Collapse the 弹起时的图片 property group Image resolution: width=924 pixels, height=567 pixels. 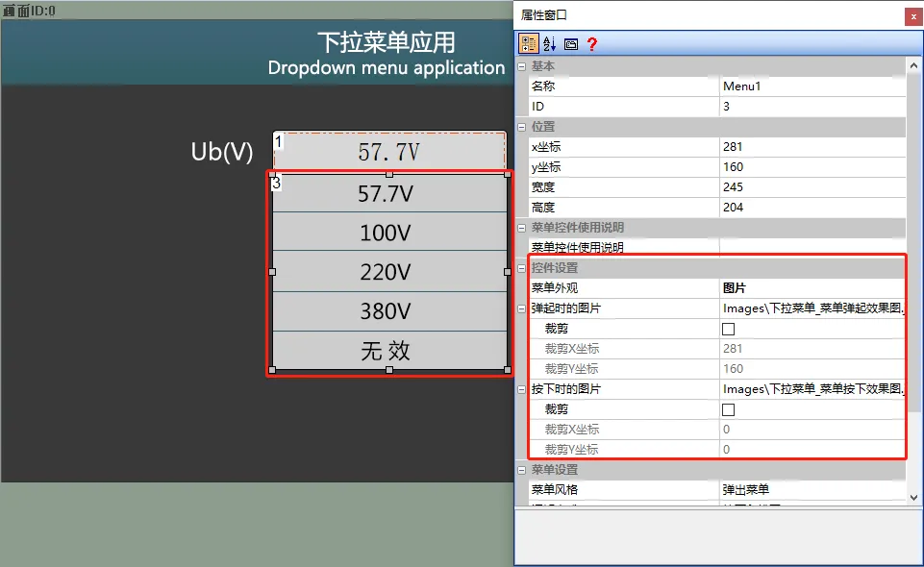(x=520, y=308)
